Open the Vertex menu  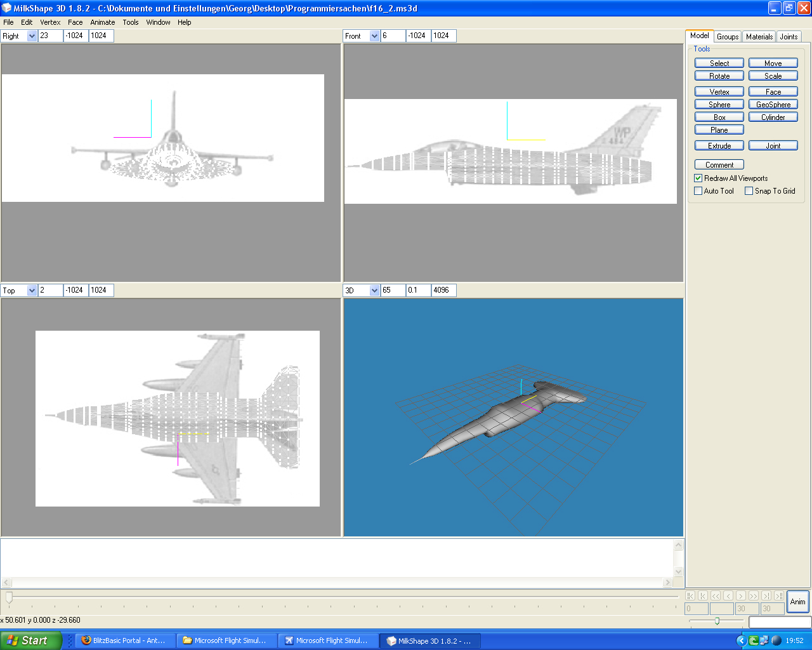click(x=50, y=22)
